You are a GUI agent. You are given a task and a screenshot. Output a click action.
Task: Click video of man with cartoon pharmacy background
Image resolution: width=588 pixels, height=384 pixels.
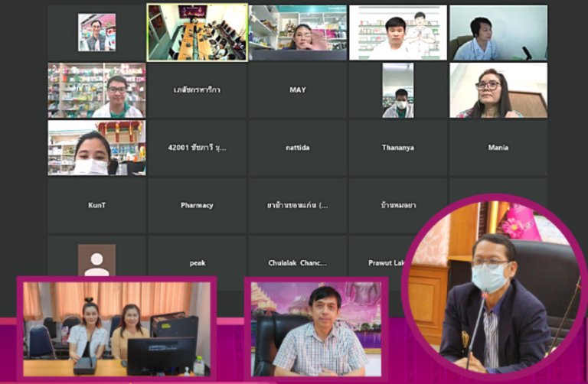tap(397, 32)
